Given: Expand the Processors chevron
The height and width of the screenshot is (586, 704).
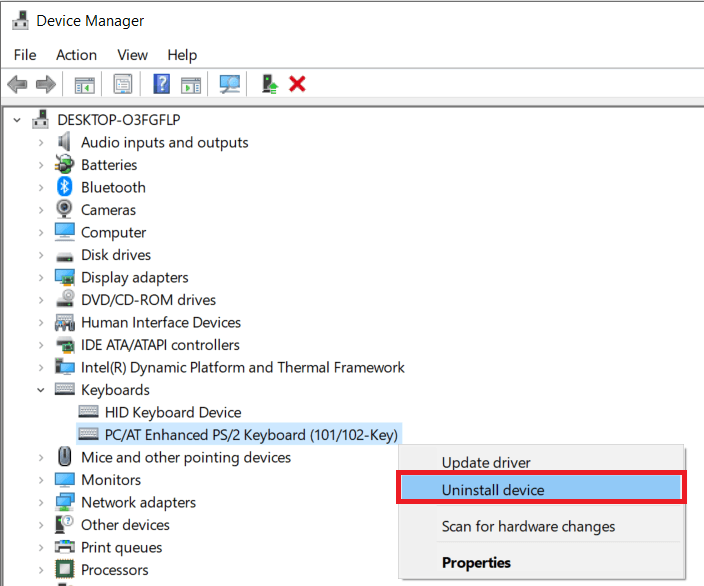Looking at the screenshot, I should click(x=41, y=570).
